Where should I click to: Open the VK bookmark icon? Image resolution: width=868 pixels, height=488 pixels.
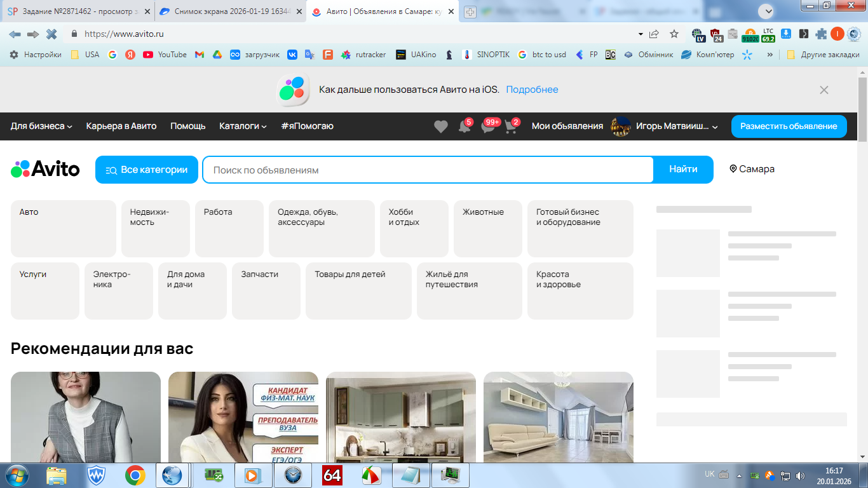point(292,55)
